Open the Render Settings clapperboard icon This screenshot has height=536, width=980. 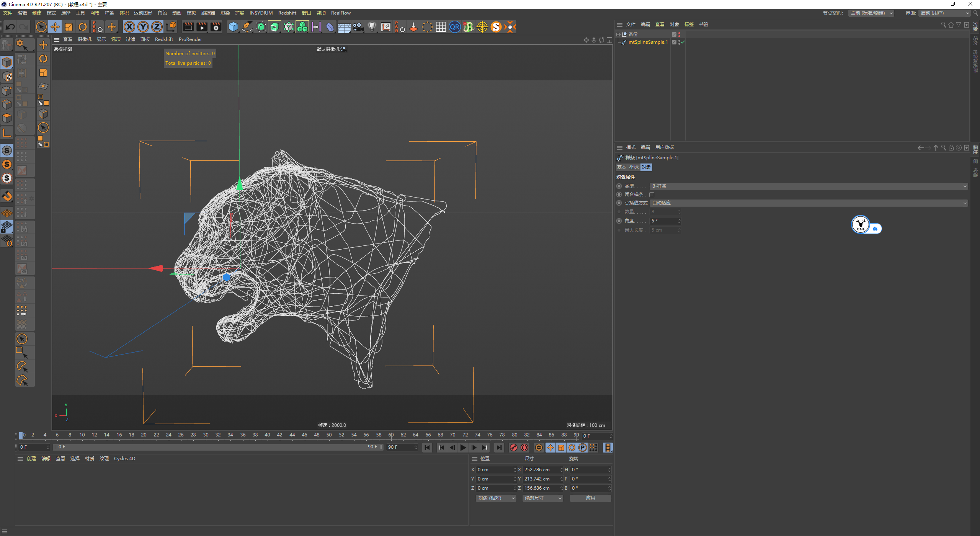(x=216, y=27)
